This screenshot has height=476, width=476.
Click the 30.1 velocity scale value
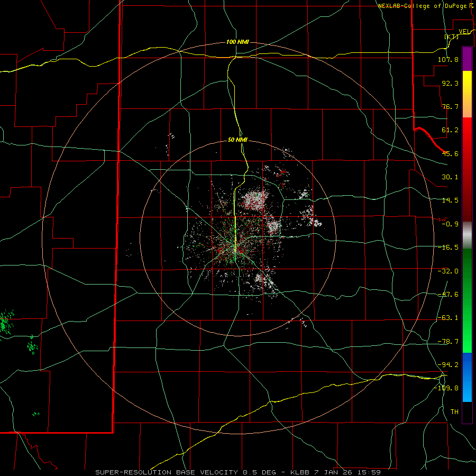pos(450,177)
